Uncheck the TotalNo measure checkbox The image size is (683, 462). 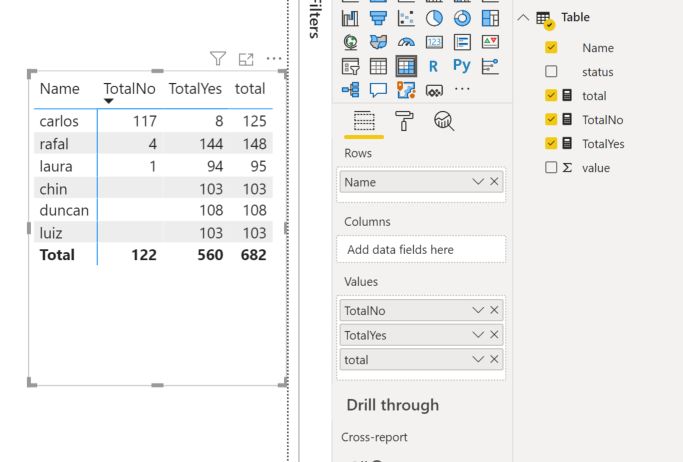[x=551, y=119]
